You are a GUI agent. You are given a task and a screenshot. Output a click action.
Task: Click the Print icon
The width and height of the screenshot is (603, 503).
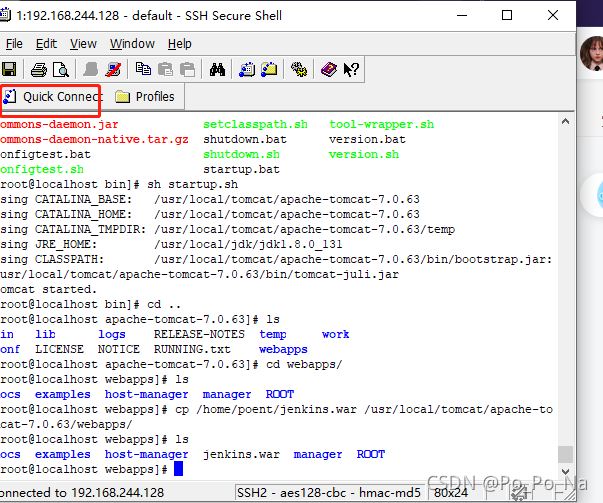(38, 70)
